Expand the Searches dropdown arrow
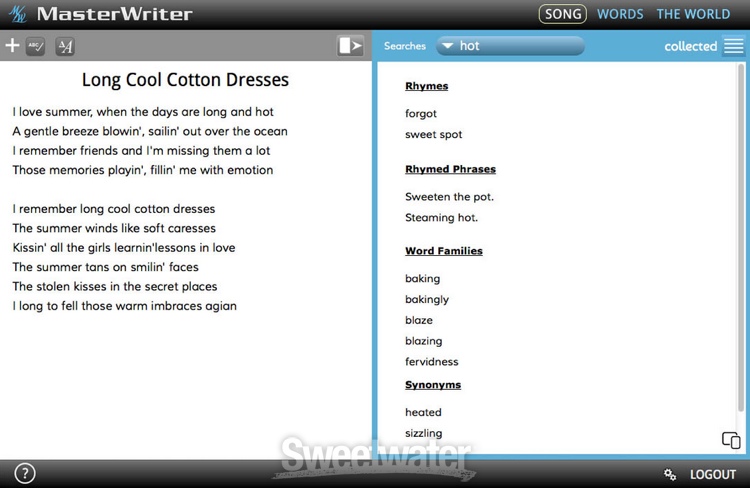 (447, 46)
